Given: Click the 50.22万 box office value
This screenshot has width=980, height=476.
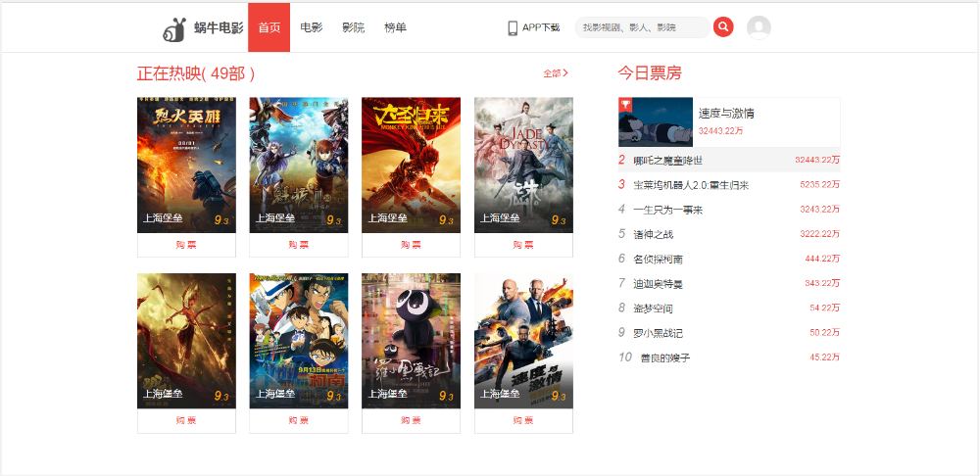Looking at the screenshot, I should 824,332.
